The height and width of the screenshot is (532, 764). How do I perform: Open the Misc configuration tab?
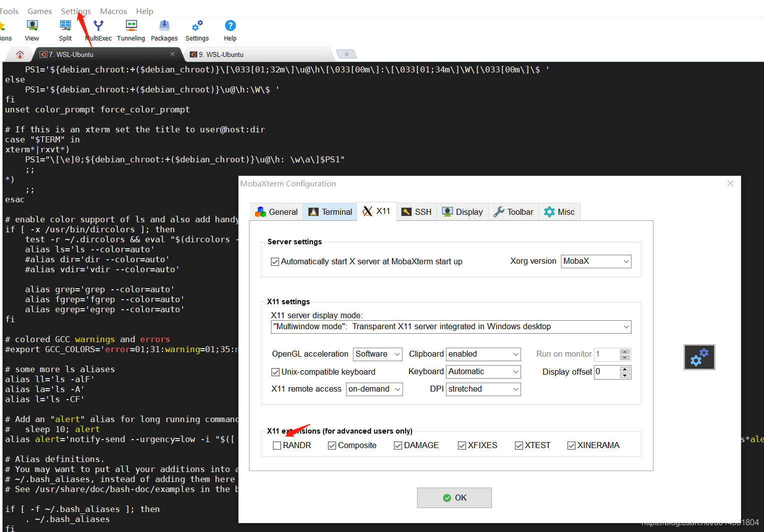point(559,212)
